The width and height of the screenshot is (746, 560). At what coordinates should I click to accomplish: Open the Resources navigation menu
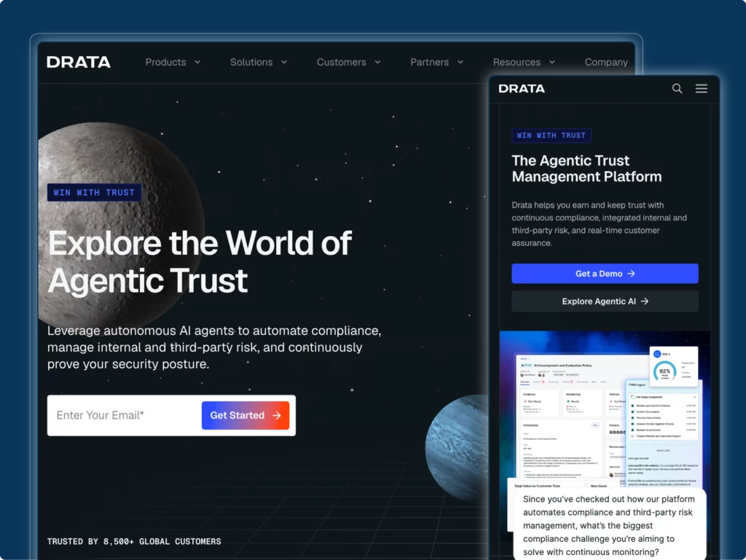click(x=517, y=63)
